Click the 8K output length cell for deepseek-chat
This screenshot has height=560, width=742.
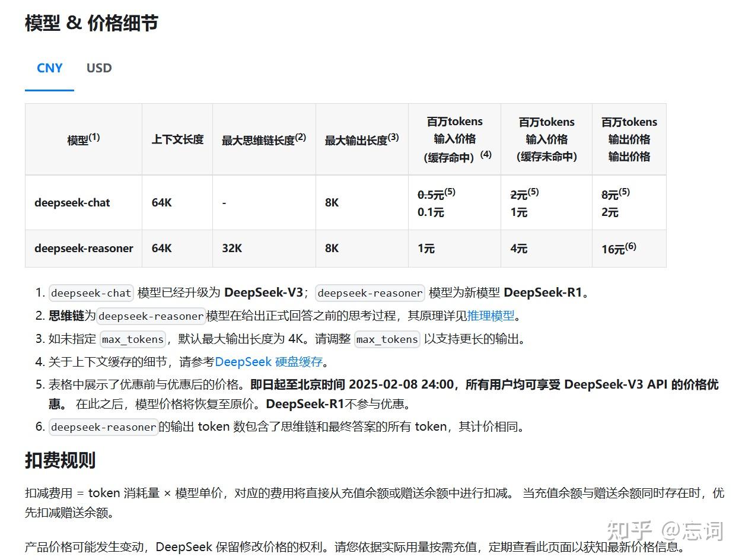pyautogui.click(x=331, y=202)
